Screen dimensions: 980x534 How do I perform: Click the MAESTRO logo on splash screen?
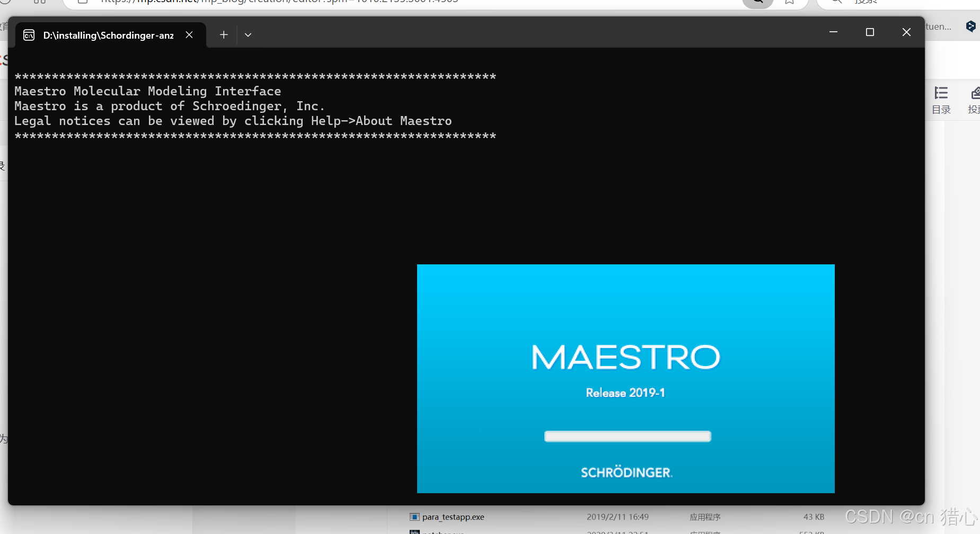(x=626, y=357)
